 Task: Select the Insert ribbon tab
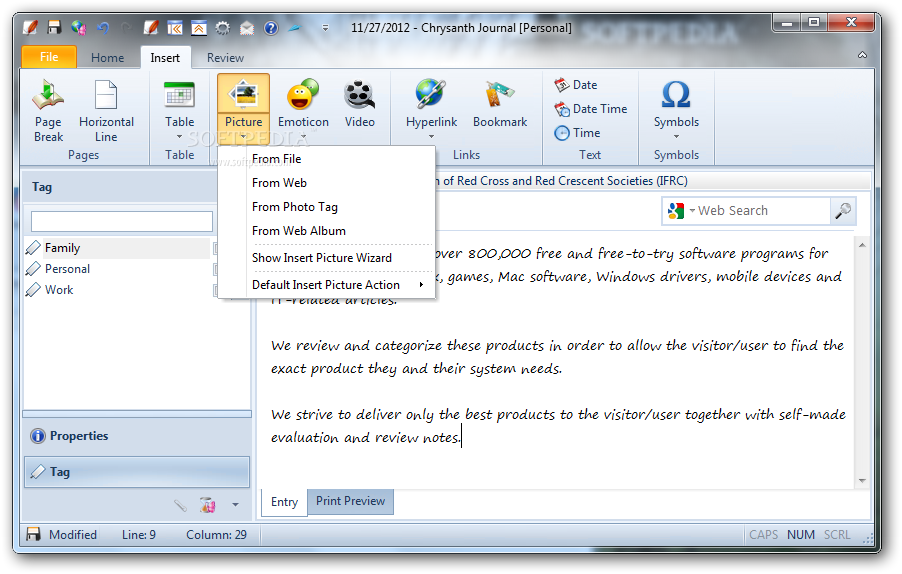165,58
